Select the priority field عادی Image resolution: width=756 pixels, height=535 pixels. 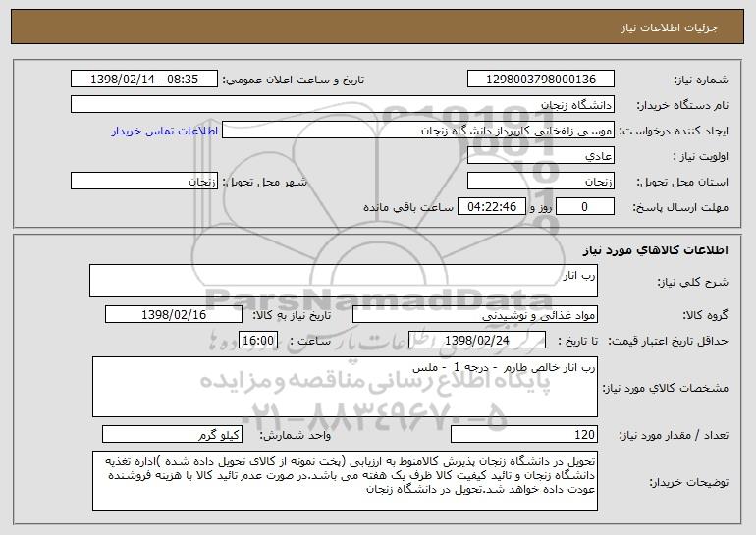coord(540,156)
